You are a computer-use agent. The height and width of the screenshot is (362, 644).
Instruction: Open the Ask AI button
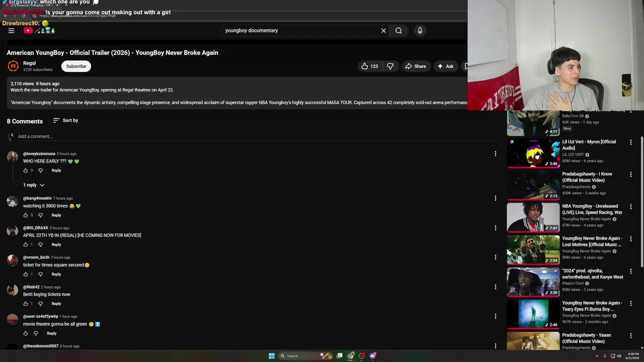445,66
